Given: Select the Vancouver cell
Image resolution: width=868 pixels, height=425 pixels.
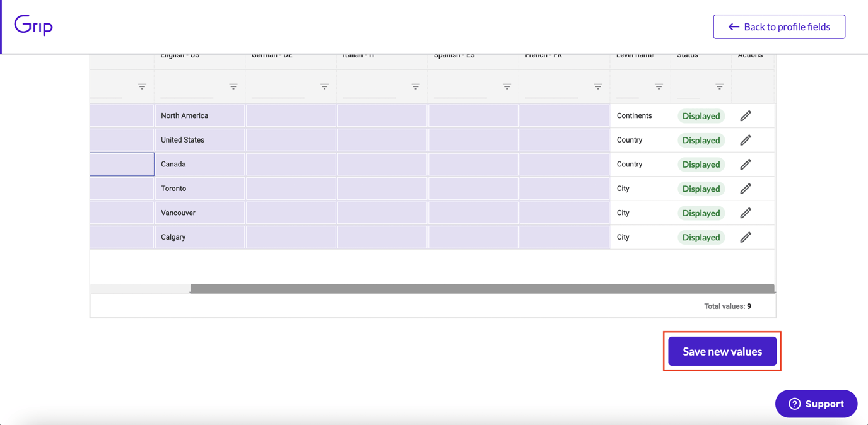Looking at the screenshot, I should [x=200, y=213].
